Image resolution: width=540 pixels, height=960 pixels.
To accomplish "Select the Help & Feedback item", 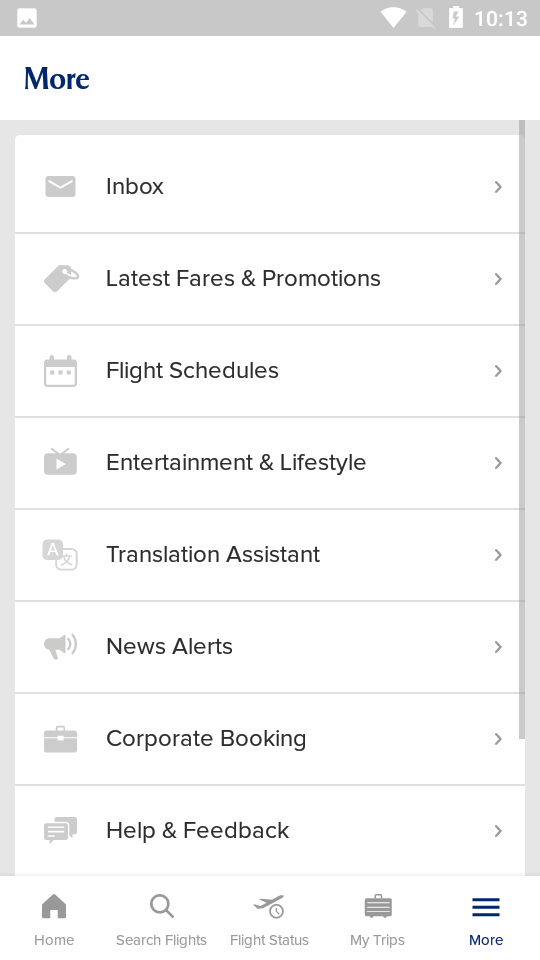I will coord(270,831).
